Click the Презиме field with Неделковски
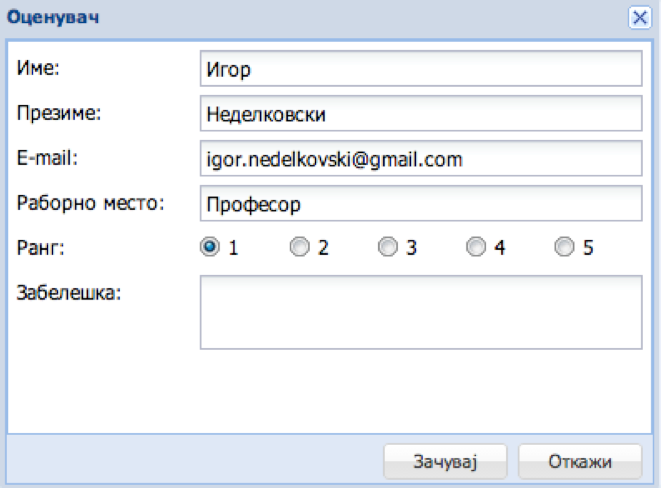Image resolution: width=661 pixels, height=488 pixels. pyautogui.click(x=421, y=113)
